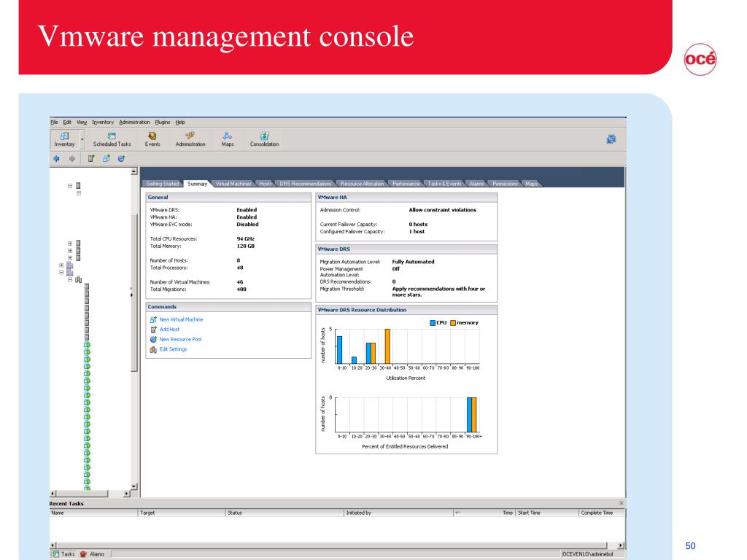Open the Resource Allocation tab
The height and width of the screenshot is (560, 747).
[362, 184]
